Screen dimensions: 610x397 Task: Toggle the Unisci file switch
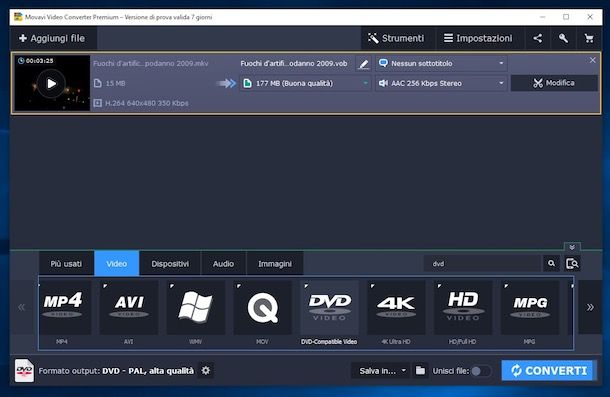click(480, 371)
